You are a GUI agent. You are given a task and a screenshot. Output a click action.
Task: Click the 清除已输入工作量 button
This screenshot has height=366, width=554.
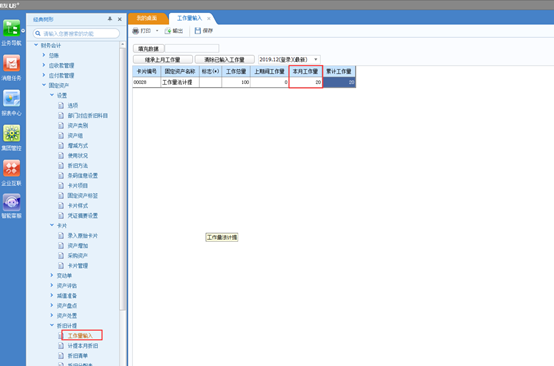click(224, 60)
